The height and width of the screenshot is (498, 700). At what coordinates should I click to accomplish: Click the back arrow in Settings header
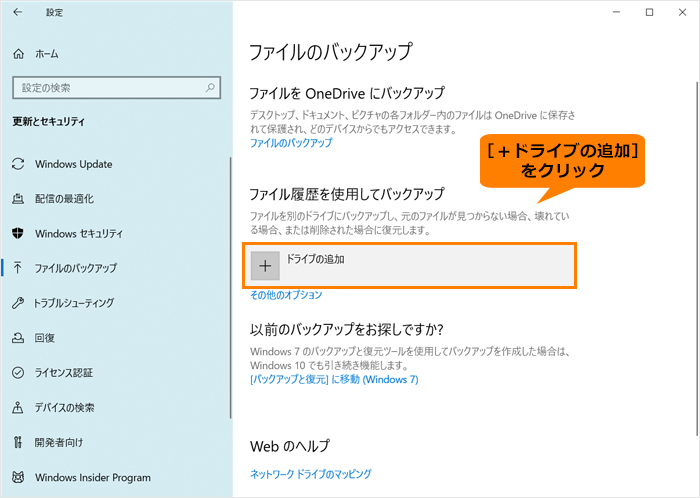pyautogui.click(x=17, y=12)
